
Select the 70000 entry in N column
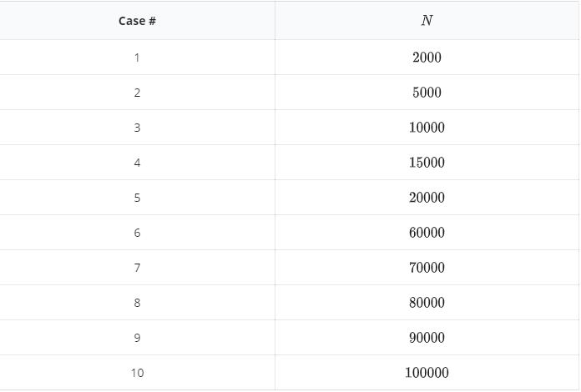coord(427,268)
